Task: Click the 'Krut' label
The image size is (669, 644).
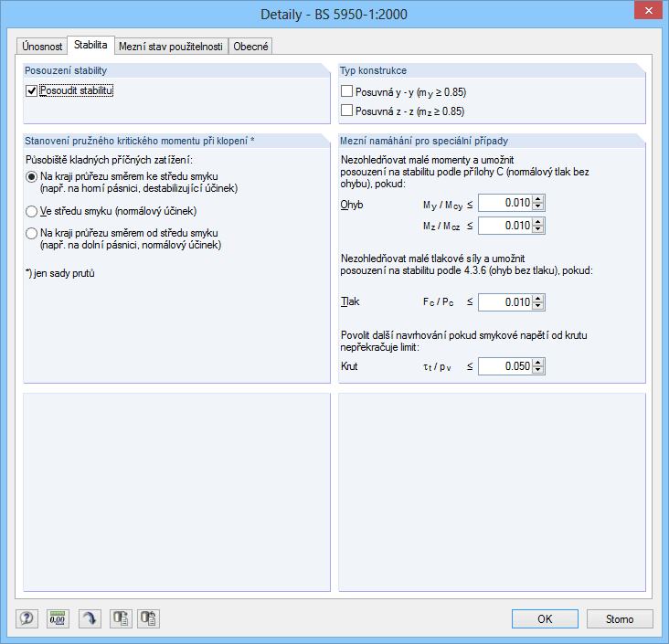Action: (x=349, y=366)
